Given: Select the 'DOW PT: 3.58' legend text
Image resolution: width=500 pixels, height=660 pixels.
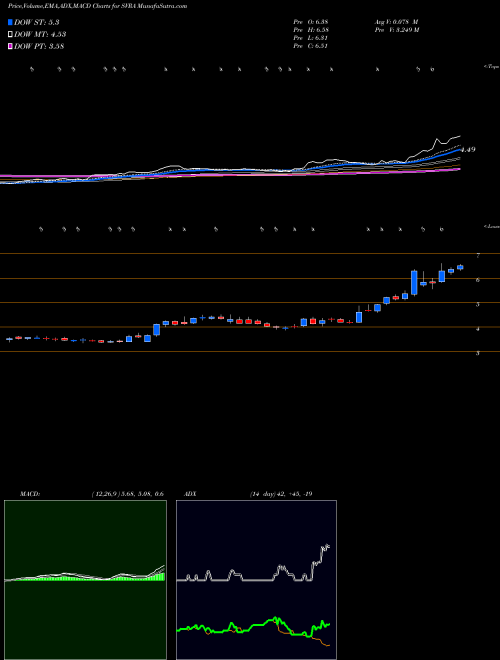Looking at the screenshot, I should point(39,46).
